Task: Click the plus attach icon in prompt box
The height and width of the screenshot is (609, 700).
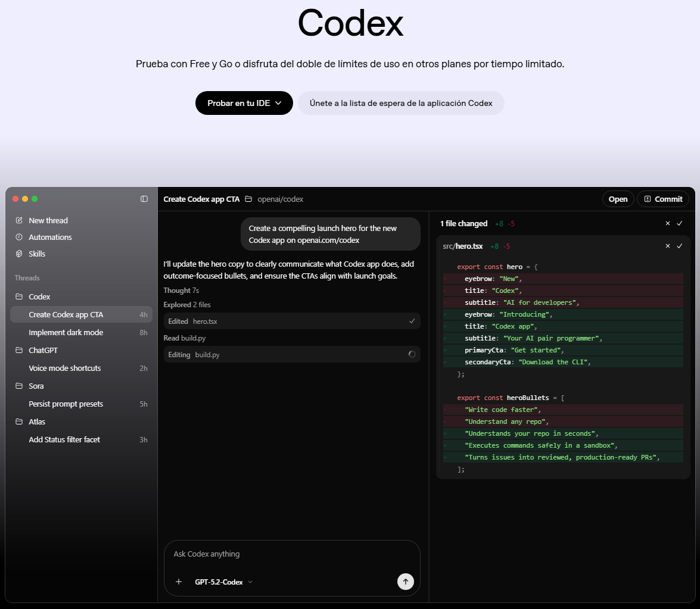Action: tap(179, 582)
